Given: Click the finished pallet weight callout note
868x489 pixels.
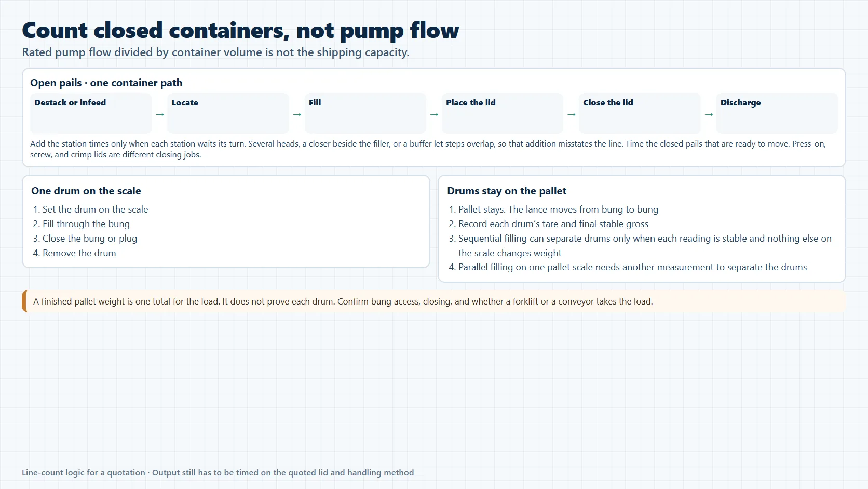Looking at the screenshot, I should [434, 301].
